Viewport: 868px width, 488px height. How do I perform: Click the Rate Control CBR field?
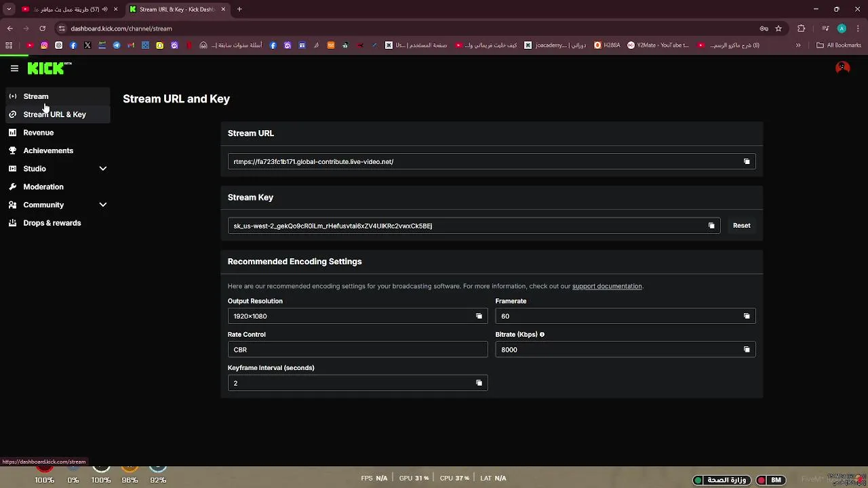(357, 350)
